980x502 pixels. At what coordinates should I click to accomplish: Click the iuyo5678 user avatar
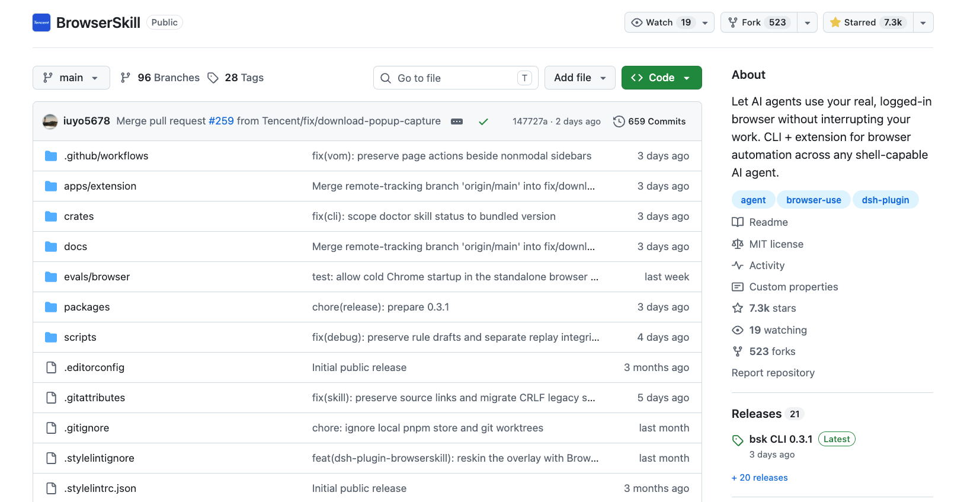[50, 121]
